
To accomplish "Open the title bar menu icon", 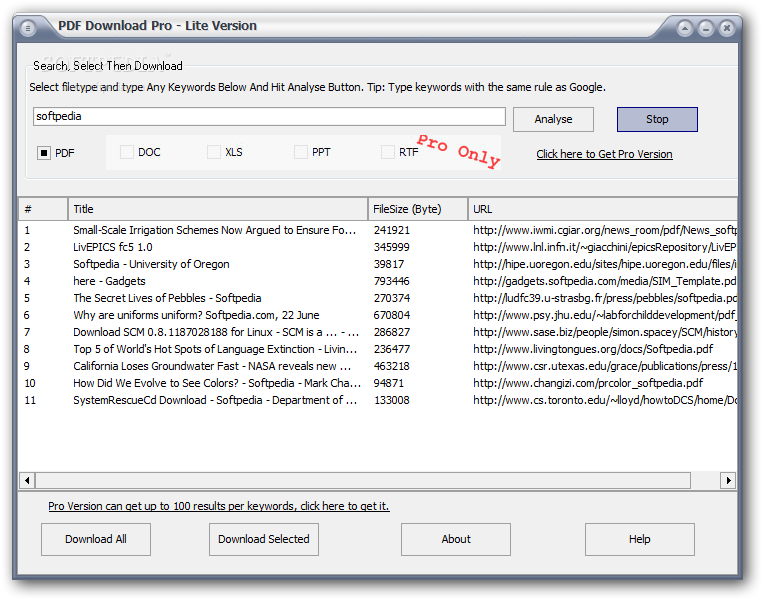I will (x=28, y=28).
